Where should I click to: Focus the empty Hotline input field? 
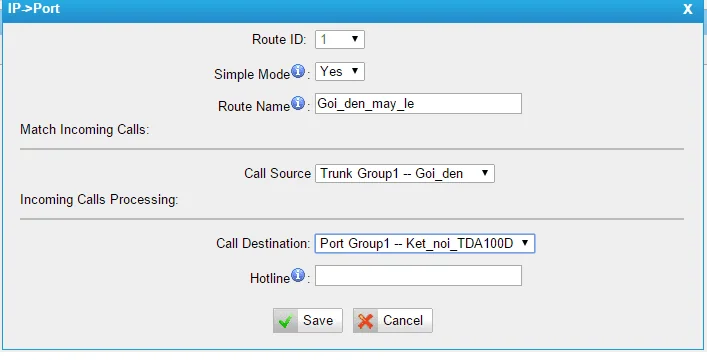[x=418, y=276]
